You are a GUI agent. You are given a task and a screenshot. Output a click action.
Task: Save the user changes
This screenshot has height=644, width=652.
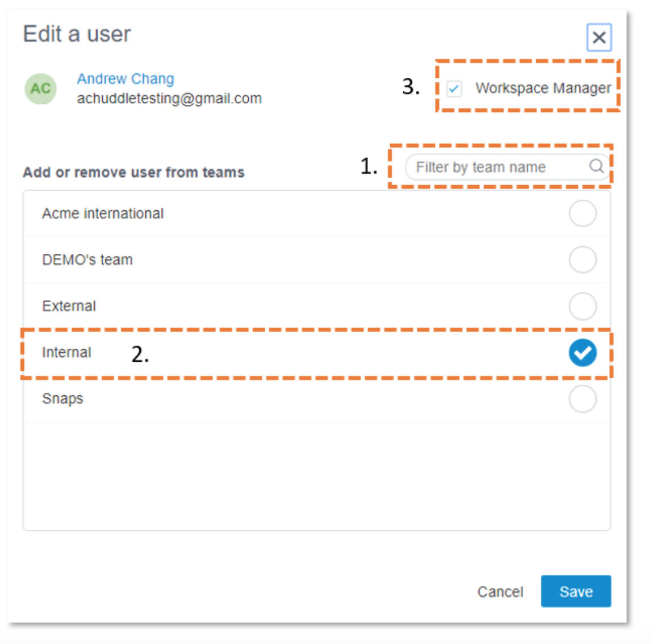pyautogui.click(x=576, y=591)
